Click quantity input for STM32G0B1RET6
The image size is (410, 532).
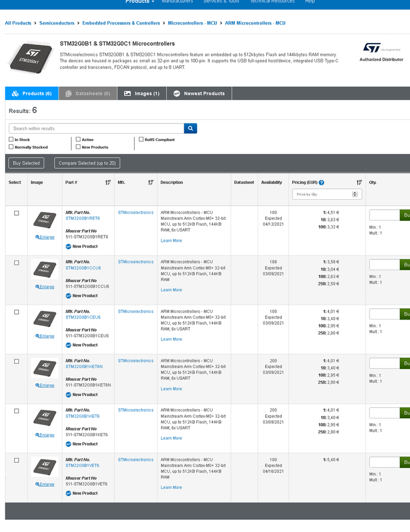pyautogui.click(x=384, y=215)
